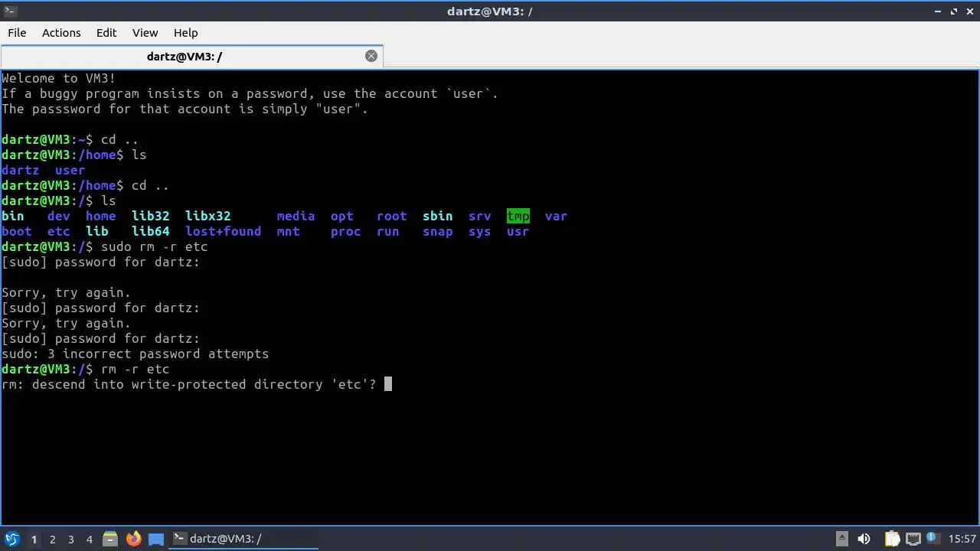980x551 pixels.
Task: Click the 15:57 clock in the panel
Action: pos(962,539)
